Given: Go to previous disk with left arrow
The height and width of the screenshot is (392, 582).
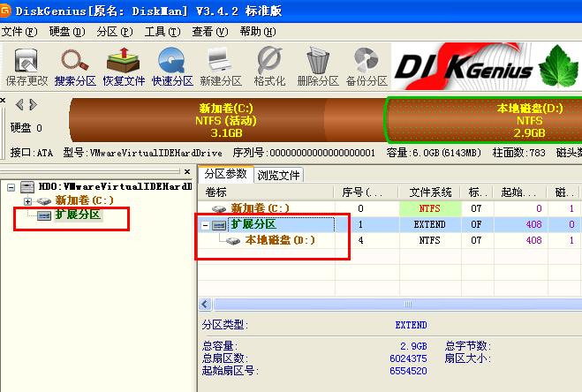Looking at the screenshot, I should (19, 105).
